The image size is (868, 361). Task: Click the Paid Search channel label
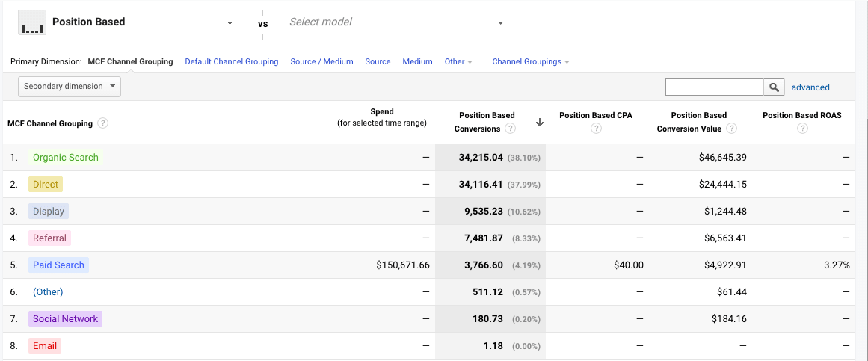58,265
